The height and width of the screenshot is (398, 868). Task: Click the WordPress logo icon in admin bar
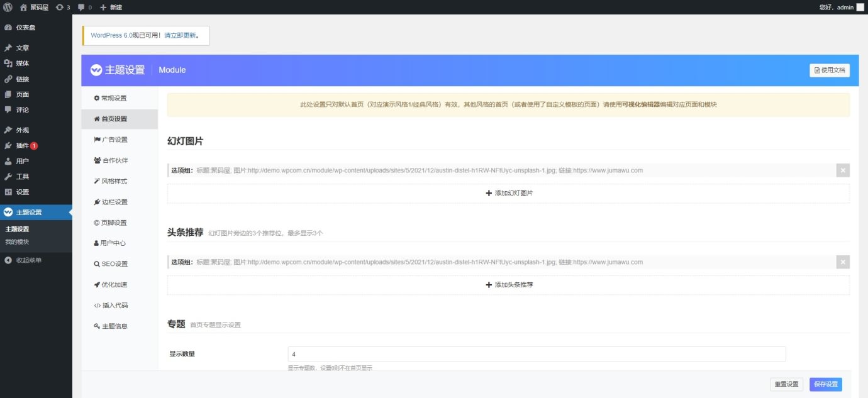point(8,7)
